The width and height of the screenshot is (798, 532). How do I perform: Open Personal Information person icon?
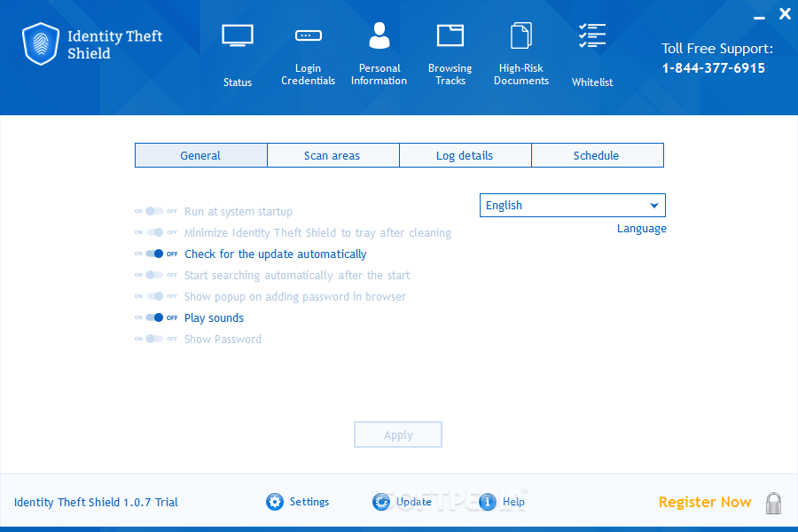(379, 35)
